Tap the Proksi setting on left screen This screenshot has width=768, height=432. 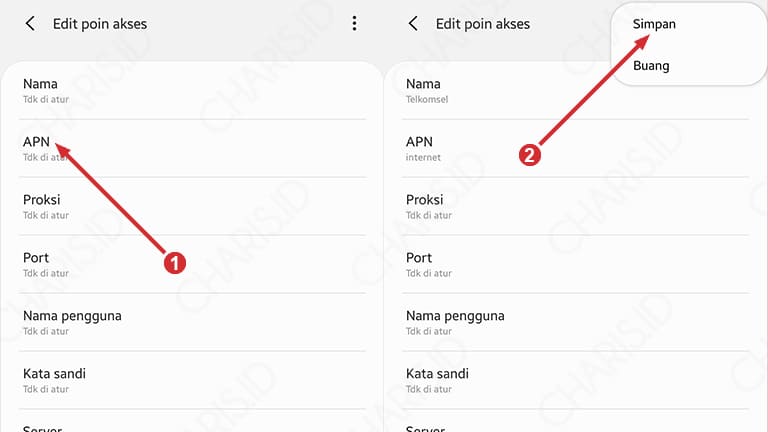43,205
